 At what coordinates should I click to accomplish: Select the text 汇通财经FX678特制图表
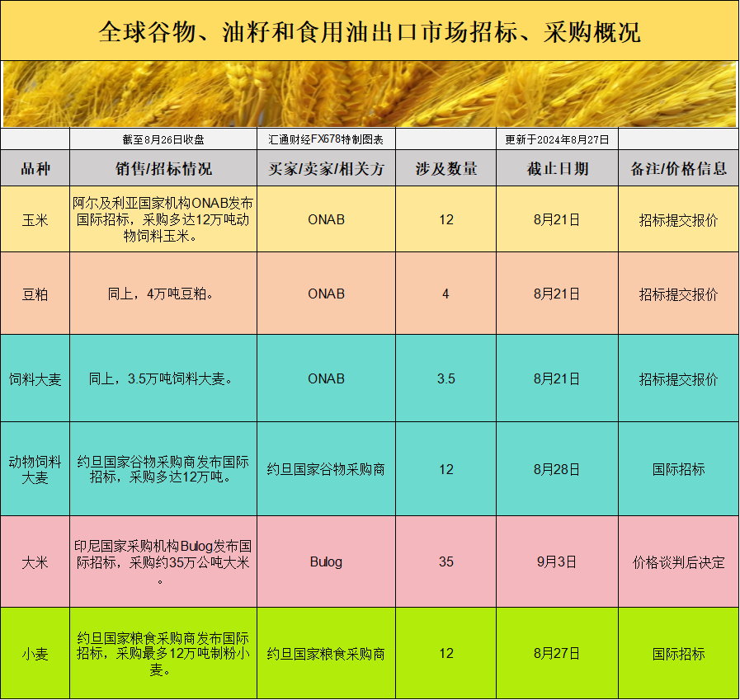click(326, 139)
